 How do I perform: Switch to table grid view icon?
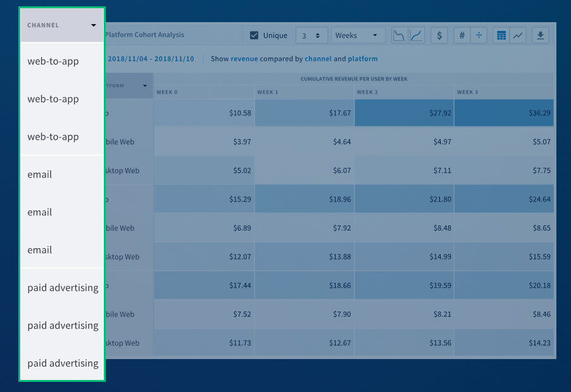501,35
